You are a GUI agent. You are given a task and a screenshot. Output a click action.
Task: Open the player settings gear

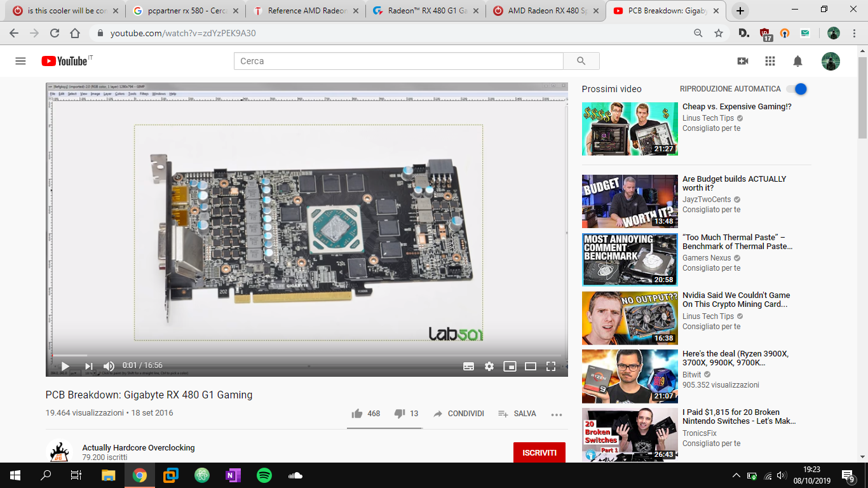tap(489, 366)
